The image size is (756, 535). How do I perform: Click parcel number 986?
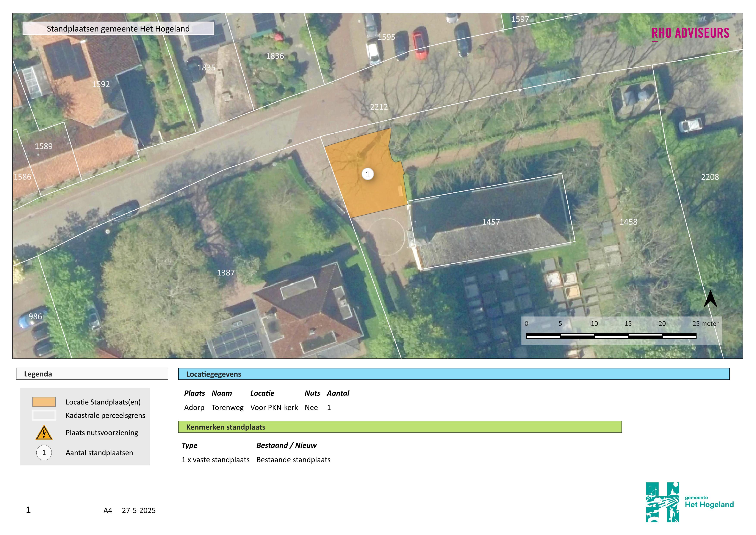click(x=35, y=316)
